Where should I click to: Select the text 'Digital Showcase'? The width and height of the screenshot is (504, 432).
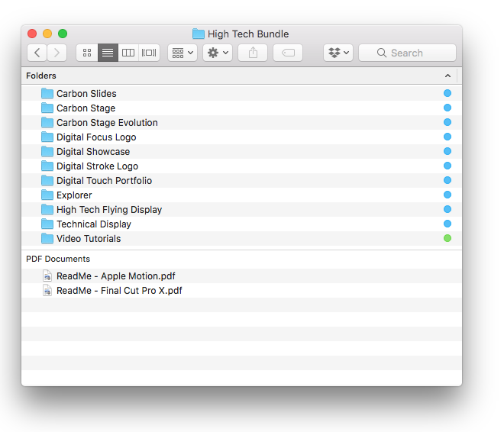pyautogui.click(x=93, y=152)
